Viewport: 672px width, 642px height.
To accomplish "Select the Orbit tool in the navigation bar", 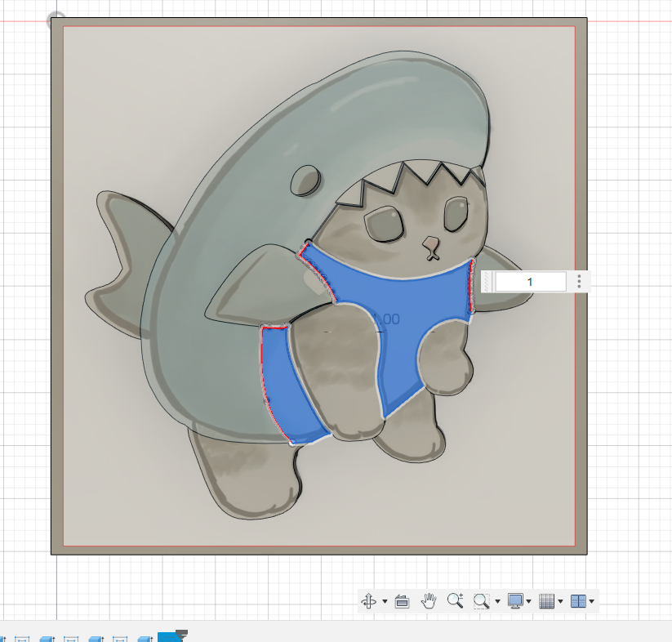I will (x=370, y=600).
